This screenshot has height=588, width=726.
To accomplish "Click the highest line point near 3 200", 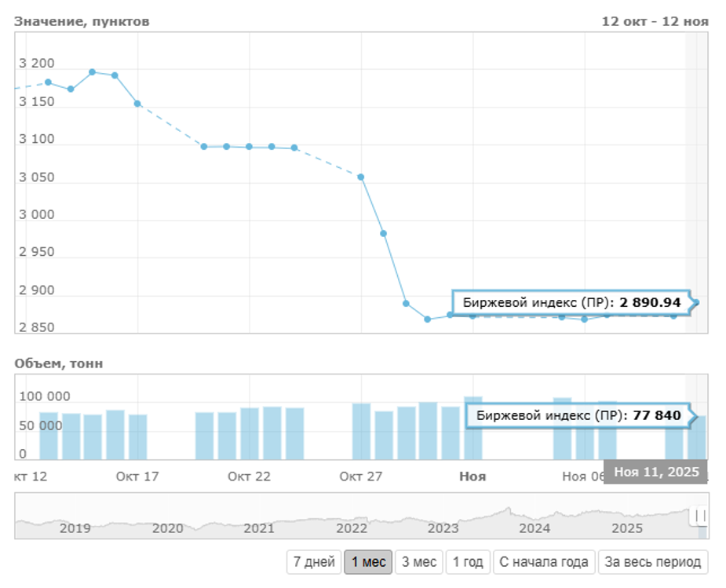I will [93, 72].
